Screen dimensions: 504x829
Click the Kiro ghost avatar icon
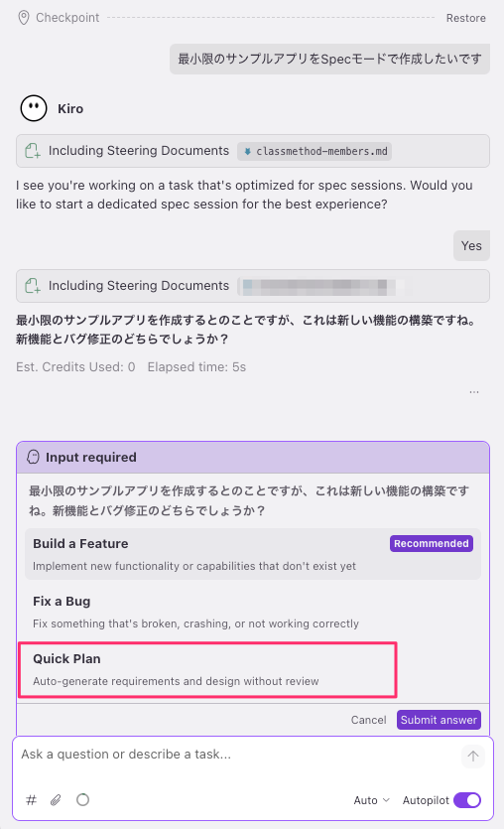pyautogui.click(x=34, y=108)
